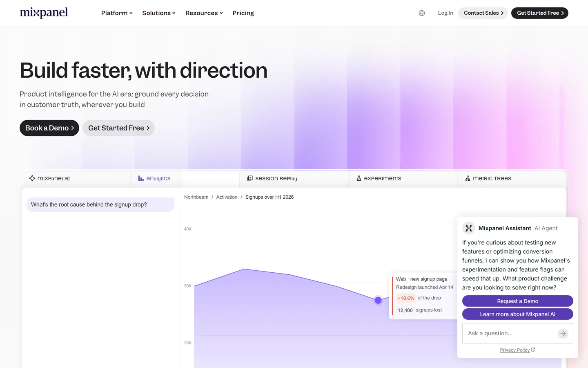Click the Metric Trees hierarchy icon
Image resolution: width=588 pixels, height=368 pixels.
pos(468,178)
